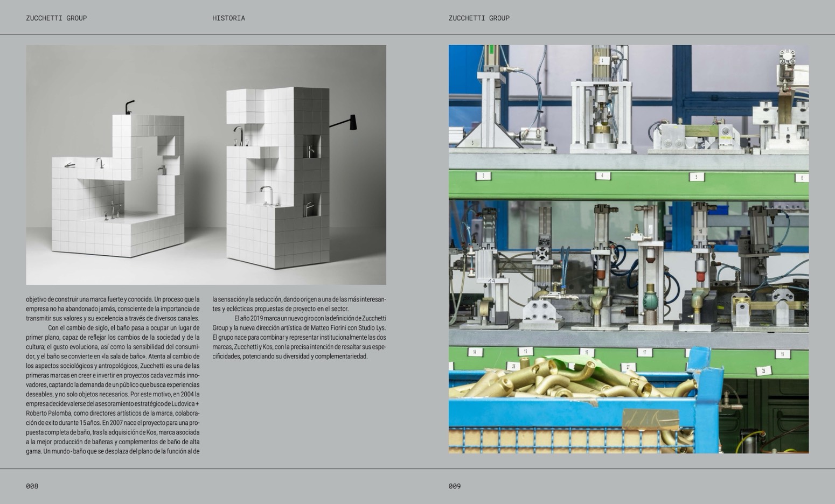
Task: Click shelf label number 17 on lower shelf
Action: tap(644, 353)
